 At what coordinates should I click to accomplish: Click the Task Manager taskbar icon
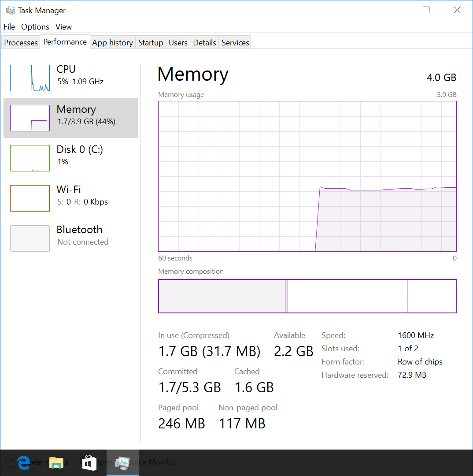(x=122, y=463)
